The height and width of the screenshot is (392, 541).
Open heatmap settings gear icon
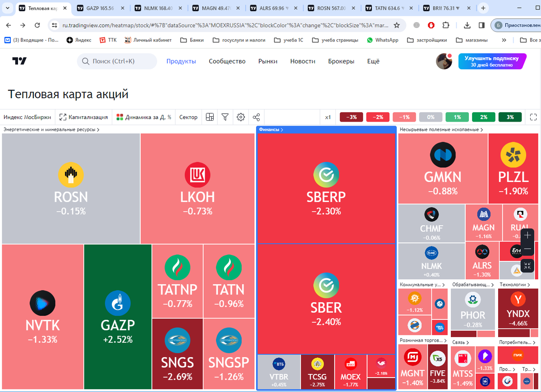coord(241,117)
